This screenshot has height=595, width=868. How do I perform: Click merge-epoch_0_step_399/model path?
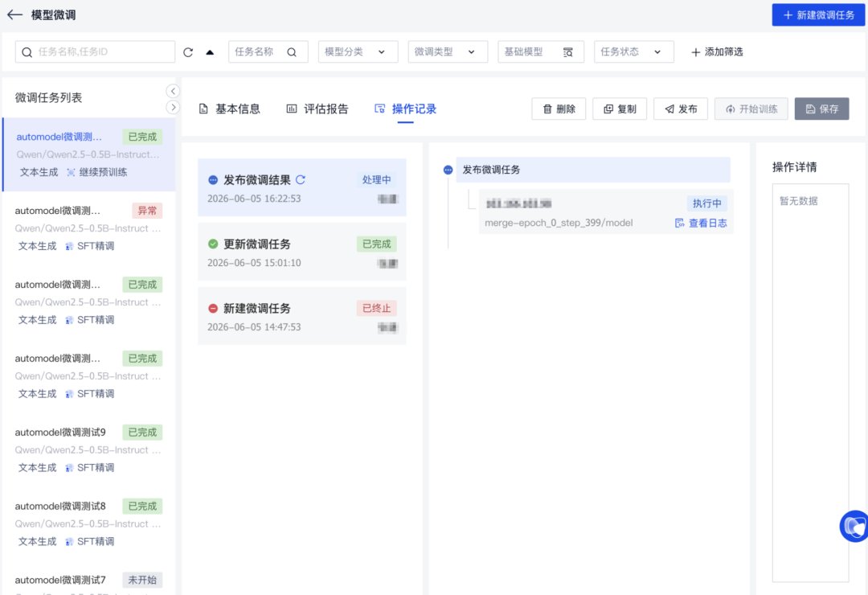coord(559,223)
